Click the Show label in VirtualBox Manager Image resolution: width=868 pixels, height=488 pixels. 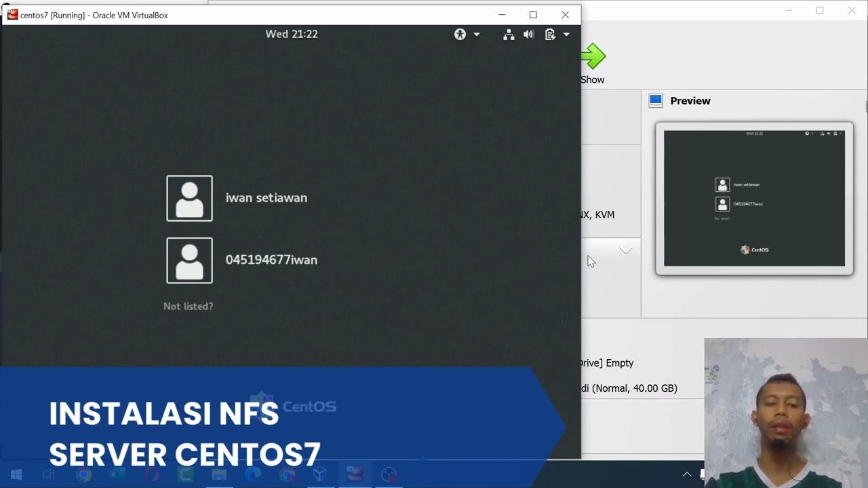[x=593, y=80]
